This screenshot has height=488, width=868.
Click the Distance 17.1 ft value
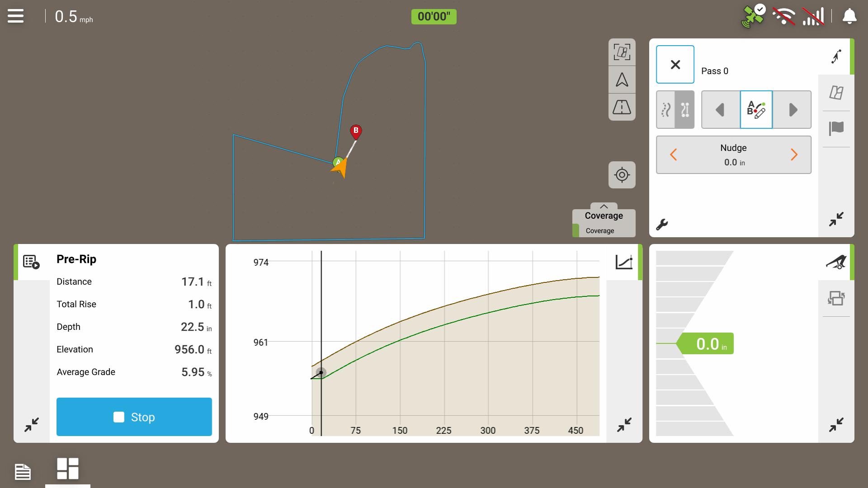click(196, 282)
